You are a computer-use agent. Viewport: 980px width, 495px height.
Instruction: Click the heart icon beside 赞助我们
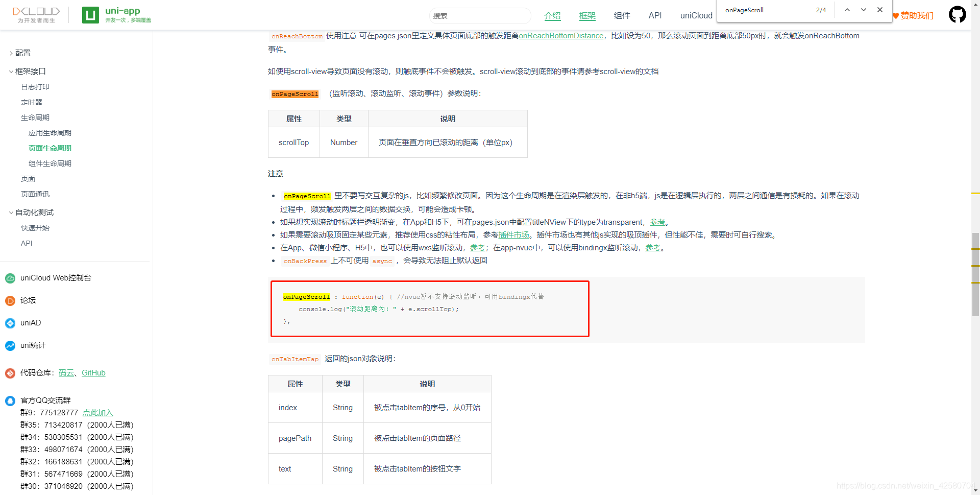pyautogui.click(x=896, y=16)
